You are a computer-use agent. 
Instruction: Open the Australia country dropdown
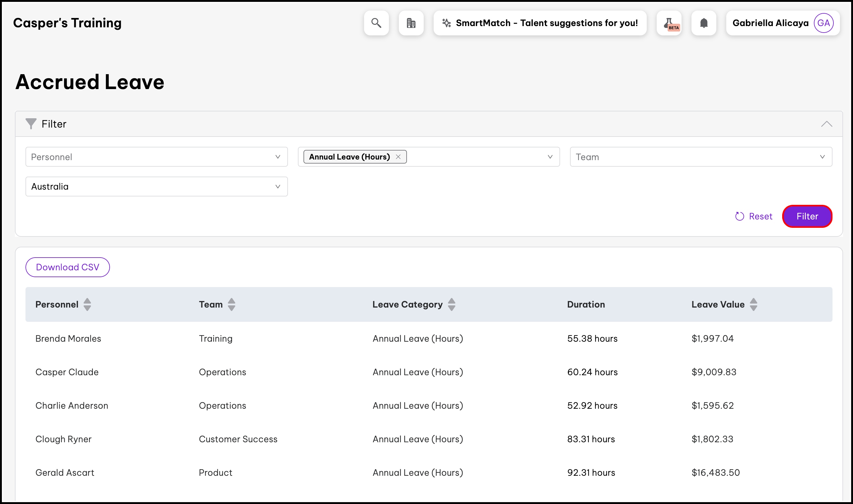point(156,187)
